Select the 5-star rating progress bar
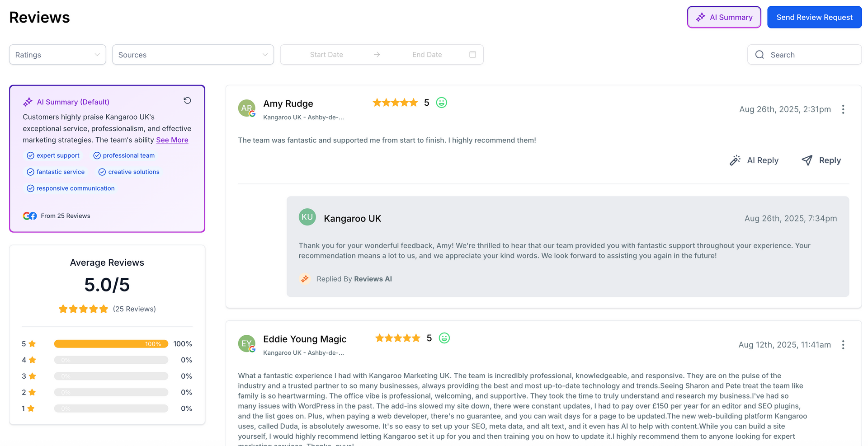This screenshot has width=868, height=446. coord(111,344)
